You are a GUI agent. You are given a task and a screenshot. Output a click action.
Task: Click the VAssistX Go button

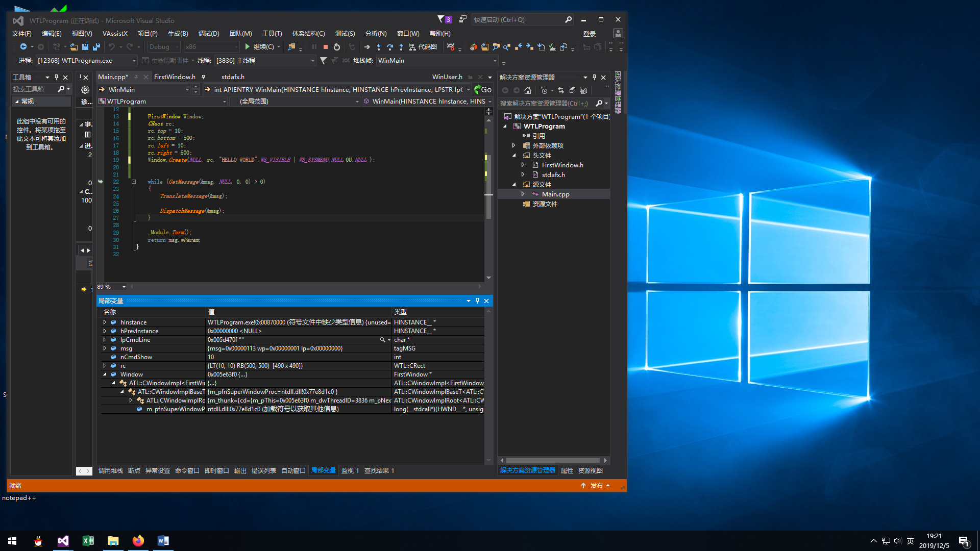483,90
